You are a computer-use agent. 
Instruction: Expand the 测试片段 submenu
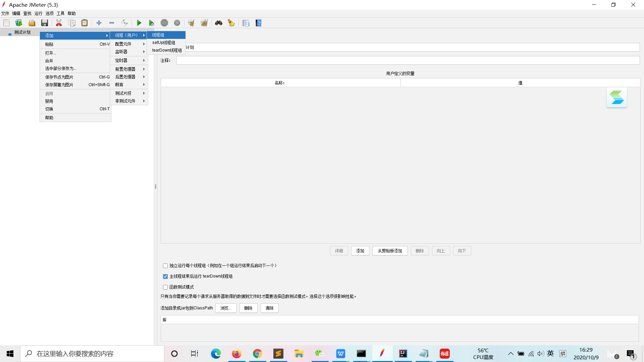[129, 93]
